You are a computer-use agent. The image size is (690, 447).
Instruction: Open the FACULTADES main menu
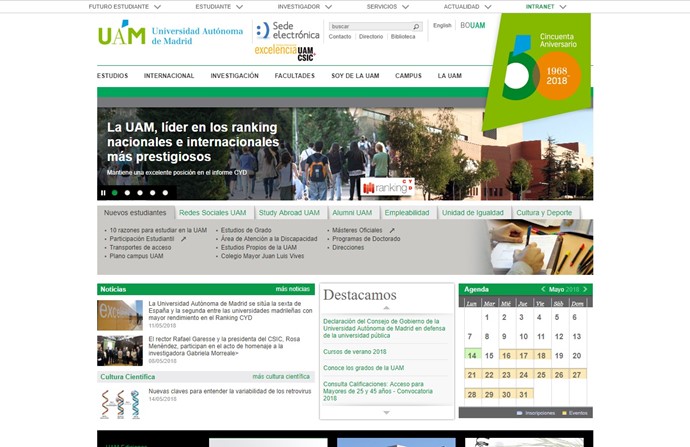[x=295, y=76]
